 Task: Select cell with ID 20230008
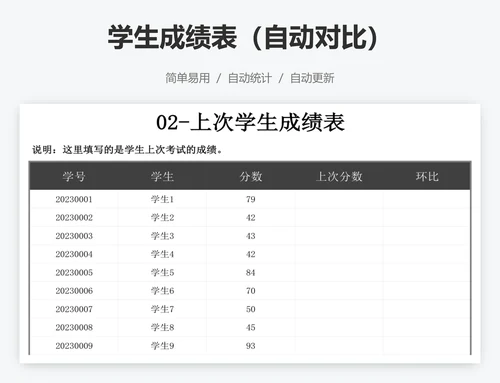[74, 328]
